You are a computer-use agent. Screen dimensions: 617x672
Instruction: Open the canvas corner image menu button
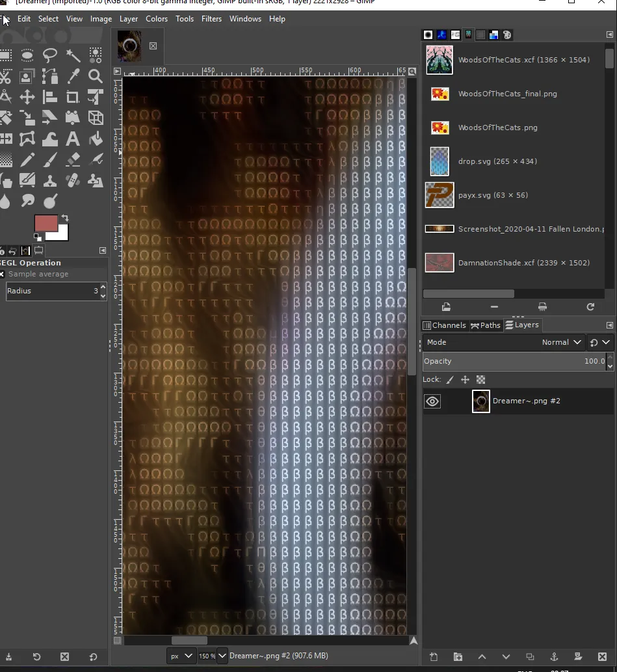[x=118, y=71]
